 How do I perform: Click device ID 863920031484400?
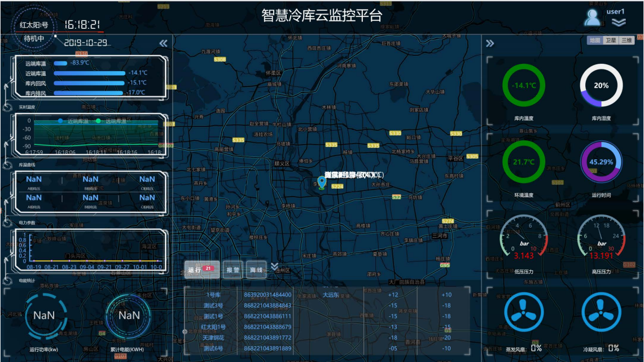coord(268,295)
